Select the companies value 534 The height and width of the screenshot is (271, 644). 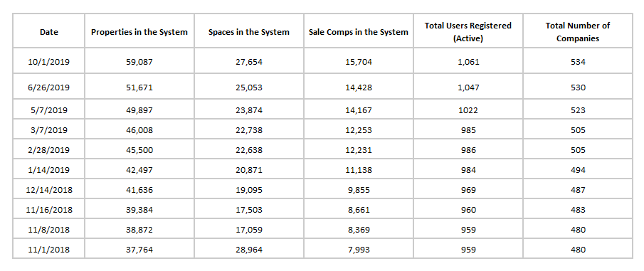pos(578,63)
